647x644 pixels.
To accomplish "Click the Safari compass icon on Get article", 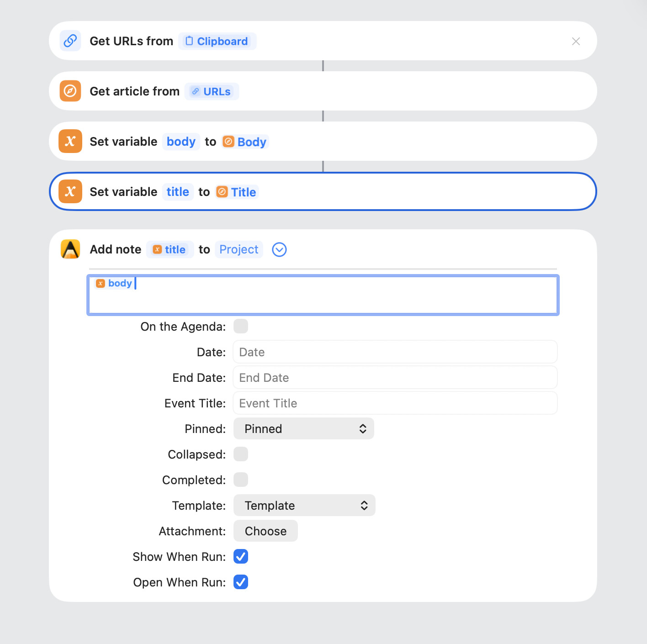I will [x=70, y=91].
